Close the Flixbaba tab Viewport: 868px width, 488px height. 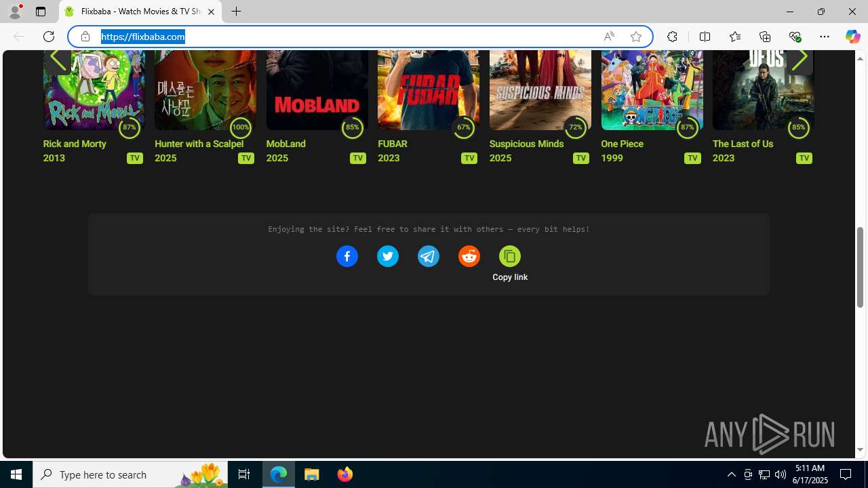coord(211,12)
